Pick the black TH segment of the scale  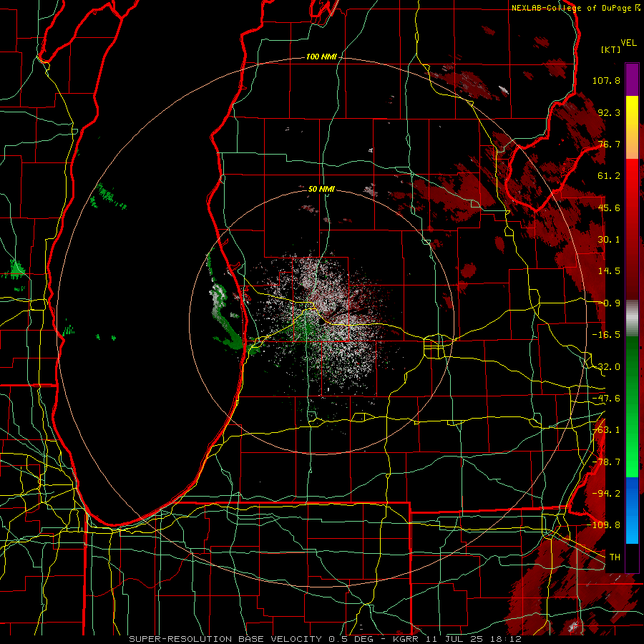632,557
